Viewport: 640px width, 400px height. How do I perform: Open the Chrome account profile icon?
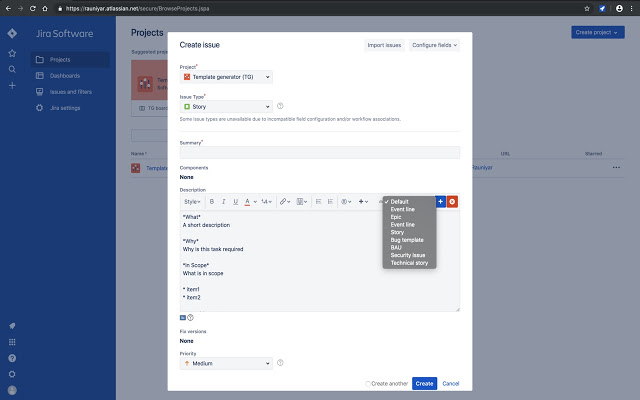[619, 8]
